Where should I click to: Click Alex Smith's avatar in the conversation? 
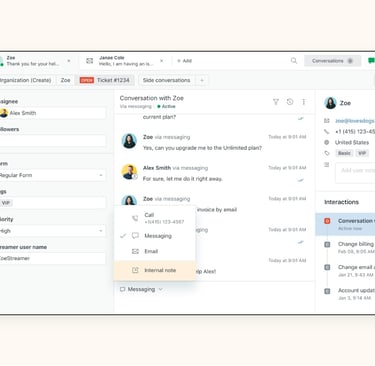129,172
